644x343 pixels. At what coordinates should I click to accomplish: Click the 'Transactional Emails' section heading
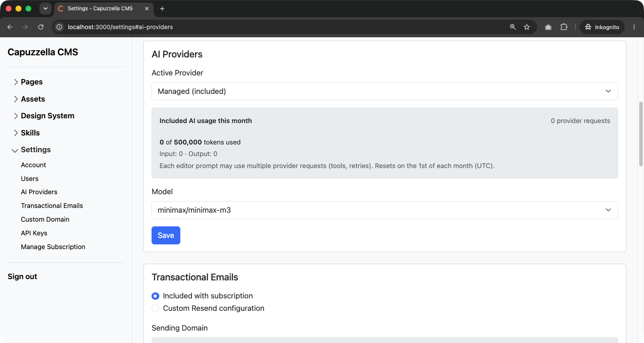point(195,277)
